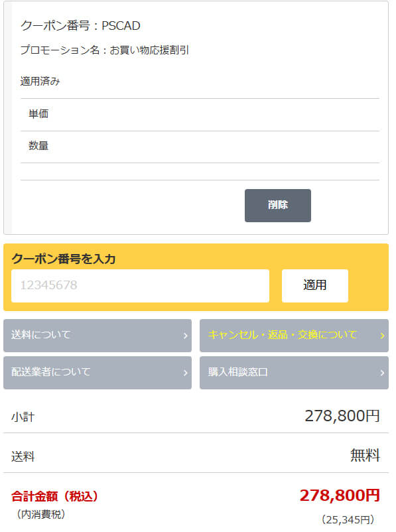Click the 適用 button to apply coupon
This screenshot has height=532, width=396.
[315, 285]
